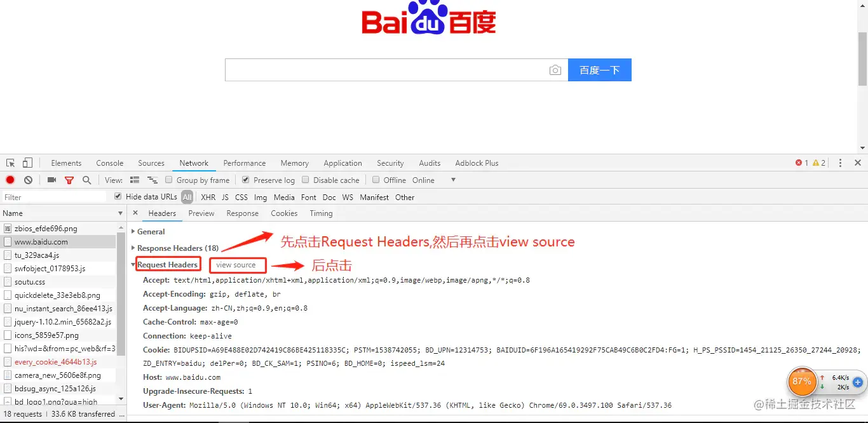
Task: Click the blue plus icon on the speed widget
Action: point(857,382)
